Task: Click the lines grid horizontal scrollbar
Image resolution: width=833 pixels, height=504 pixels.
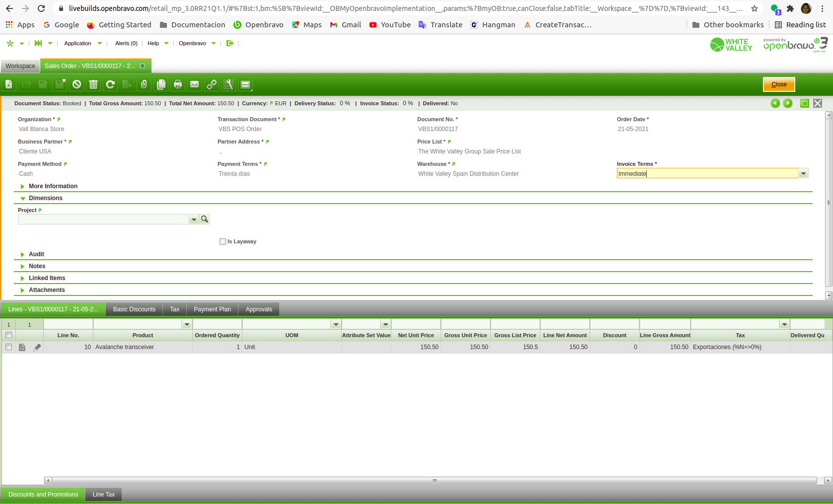Action: tap(434, 481)
